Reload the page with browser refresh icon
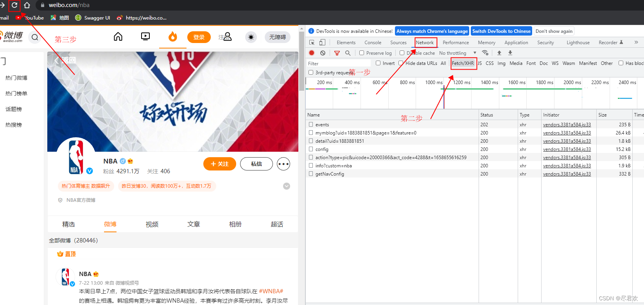Viewport: 644px width, 305px height. coord(14,5)
